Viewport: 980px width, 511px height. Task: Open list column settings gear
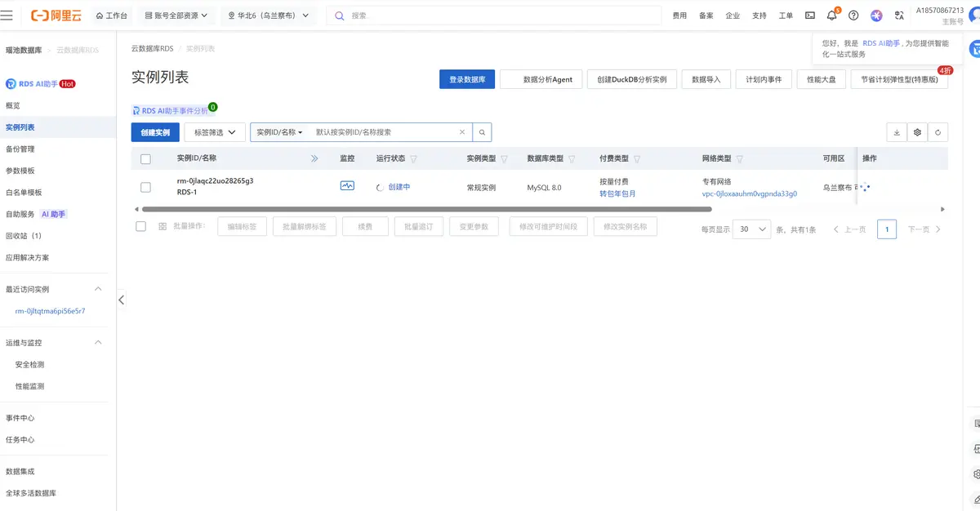918,132
